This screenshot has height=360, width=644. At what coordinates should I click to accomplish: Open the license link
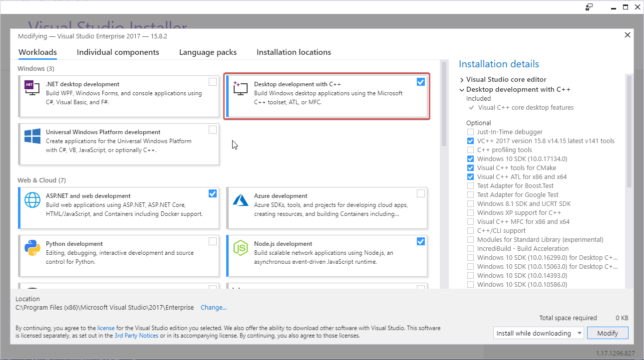106,328
